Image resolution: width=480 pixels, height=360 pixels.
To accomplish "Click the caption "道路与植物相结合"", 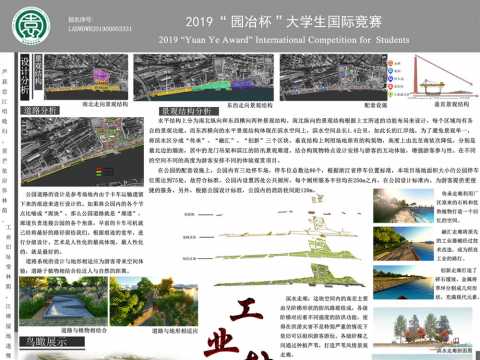I will pos(84,330).
